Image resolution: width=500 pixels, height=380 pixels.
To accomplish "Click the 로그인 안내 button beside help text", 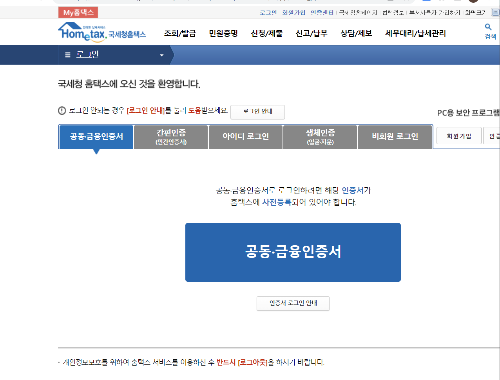I will pyautogui.click(x=258, y=112).
